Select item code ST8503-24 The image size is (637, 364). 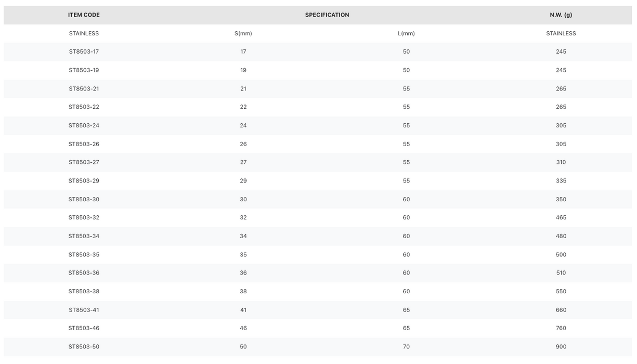84,126
